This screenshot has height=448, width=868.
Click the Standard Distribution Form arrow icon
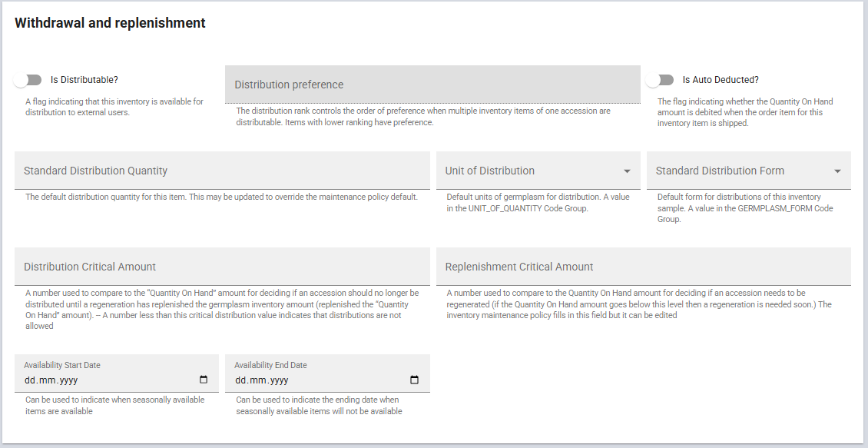[x=837, y=171]
